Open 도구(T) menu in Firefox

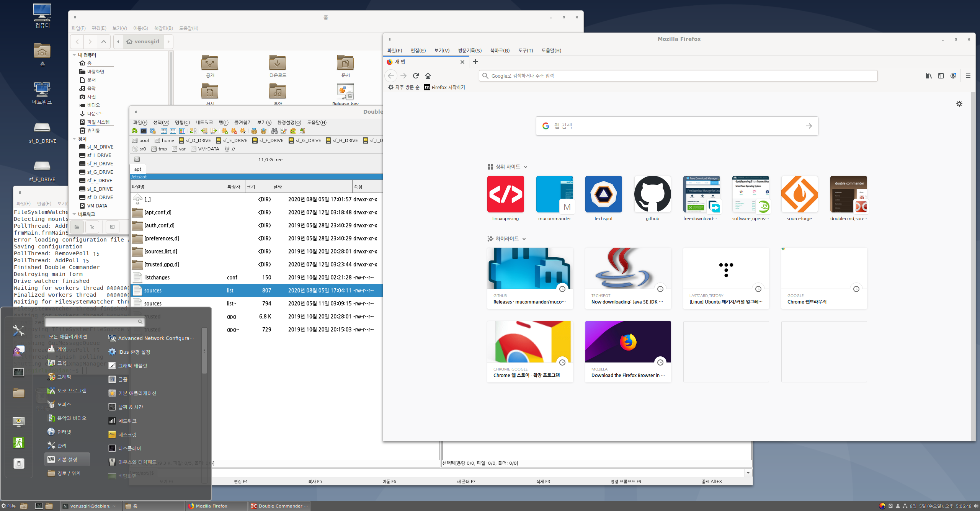(526, 51)
